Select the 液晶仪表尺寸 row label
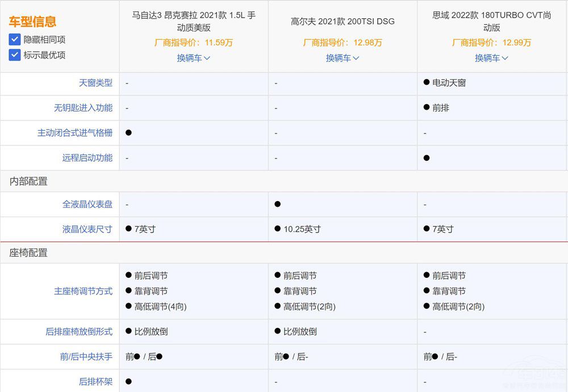 point(87,230)
